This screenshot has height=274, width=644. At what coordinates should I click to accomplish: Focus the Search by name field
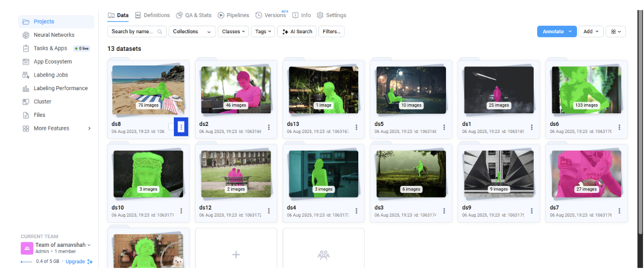137,32
